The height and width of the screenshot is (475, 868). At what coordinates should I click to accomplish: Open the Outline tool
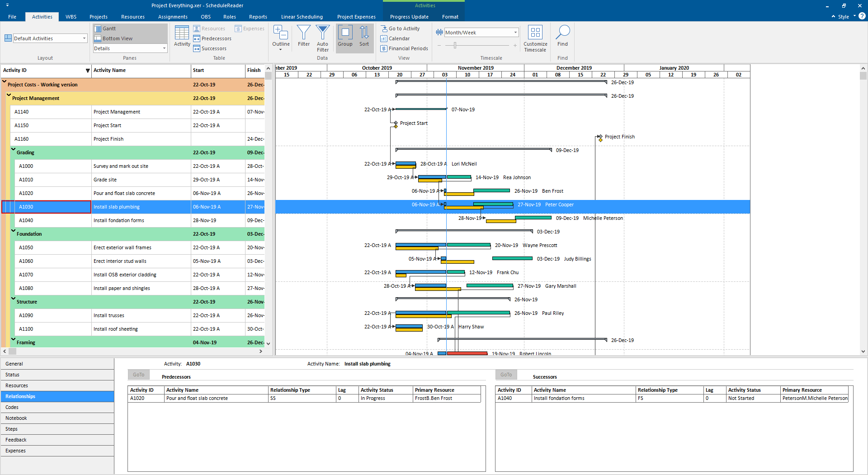pos(281,38)
